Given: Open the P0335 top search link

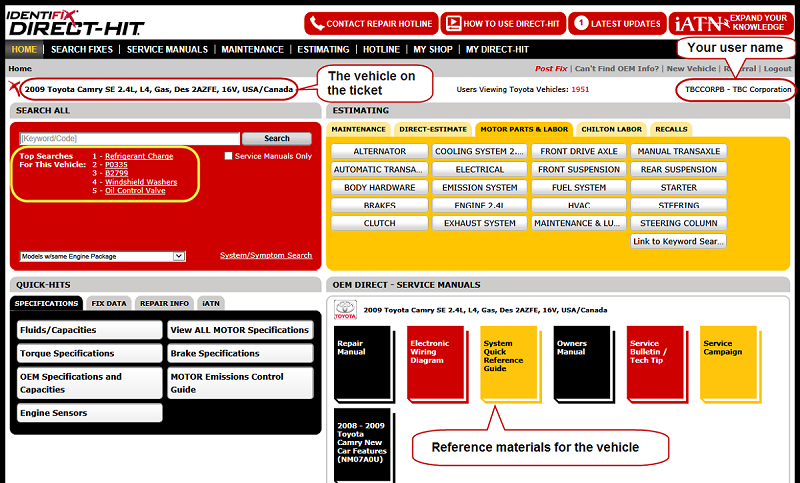Looking at the screenshot, I should coord(116,165).
